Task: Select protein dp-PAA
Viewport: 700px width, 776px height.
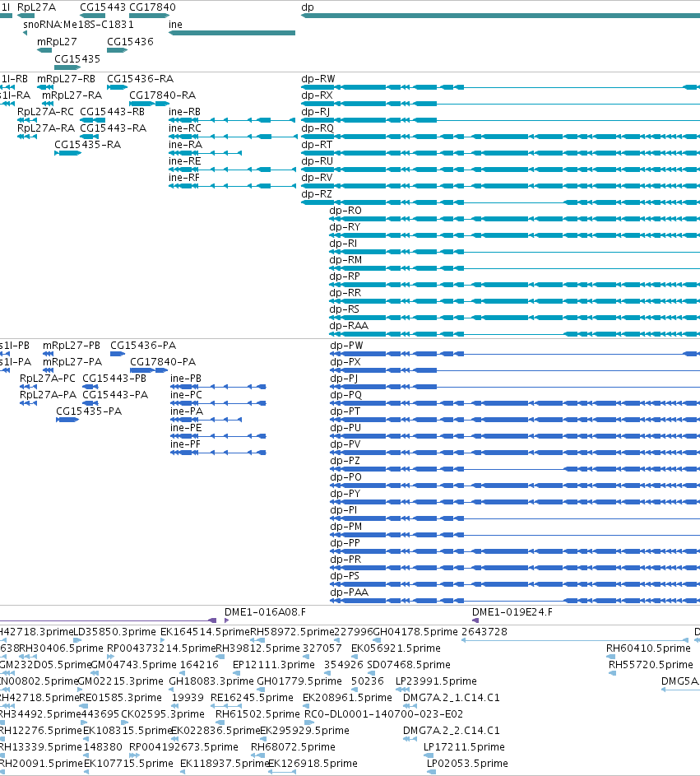Action: pos(350,592)
